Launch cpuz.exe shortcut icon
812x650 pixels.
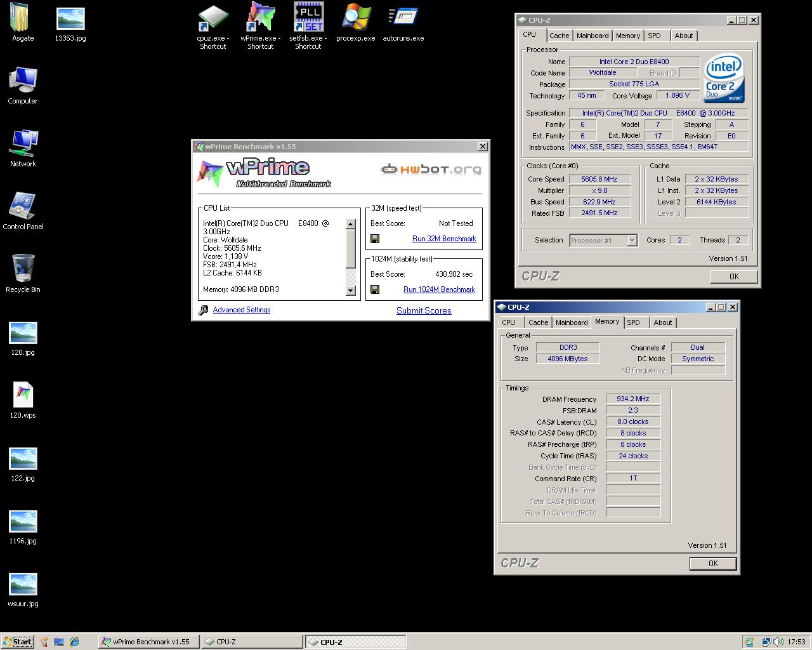coord(213,27)
